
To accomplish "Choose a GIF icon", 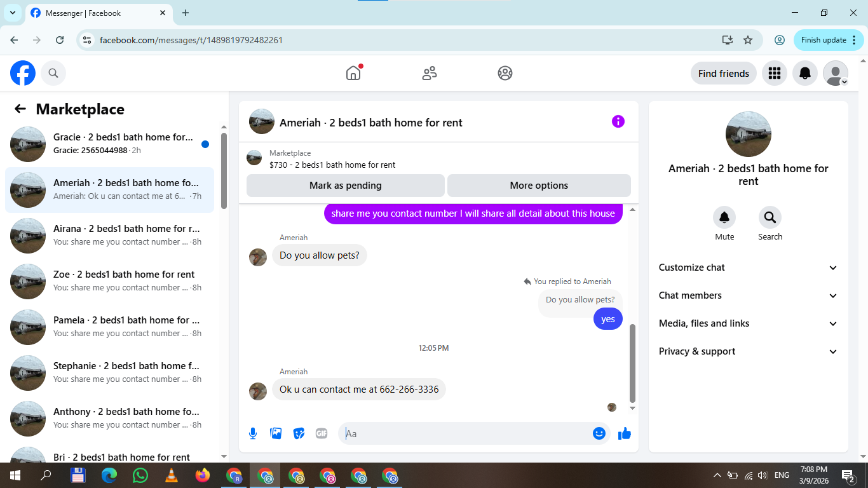I will [322, 433].
